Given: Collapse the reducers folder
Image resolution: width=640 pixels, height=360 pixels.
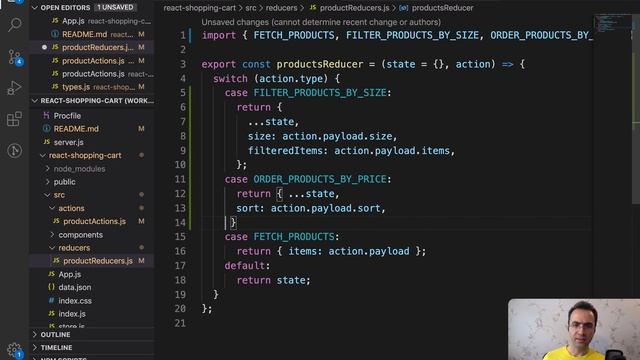Looking at the screenshot, I should 74,248.
